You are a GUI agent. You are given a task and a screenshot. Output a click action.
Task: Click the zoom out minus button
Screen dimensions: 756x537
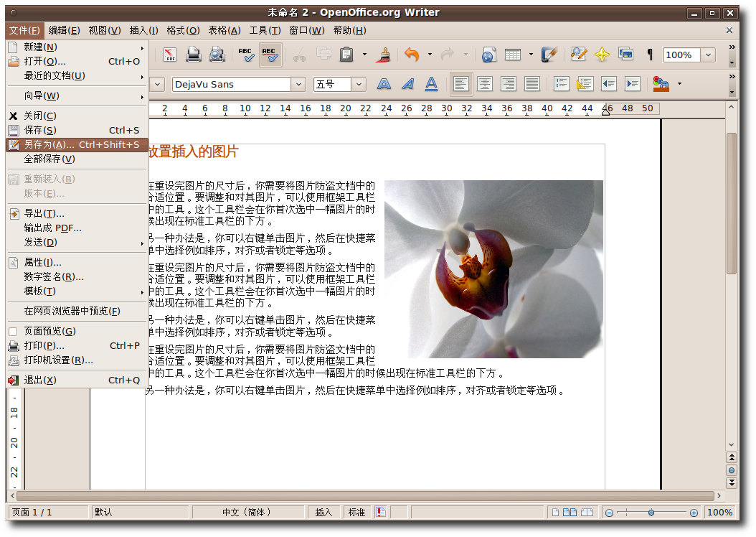pos(609,513)
